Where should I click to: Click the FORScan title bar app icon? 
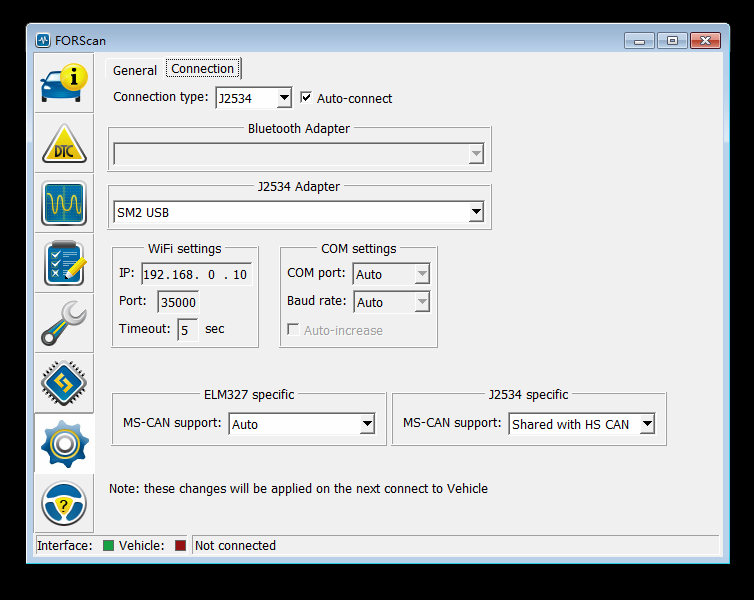(x=43, y=40)
